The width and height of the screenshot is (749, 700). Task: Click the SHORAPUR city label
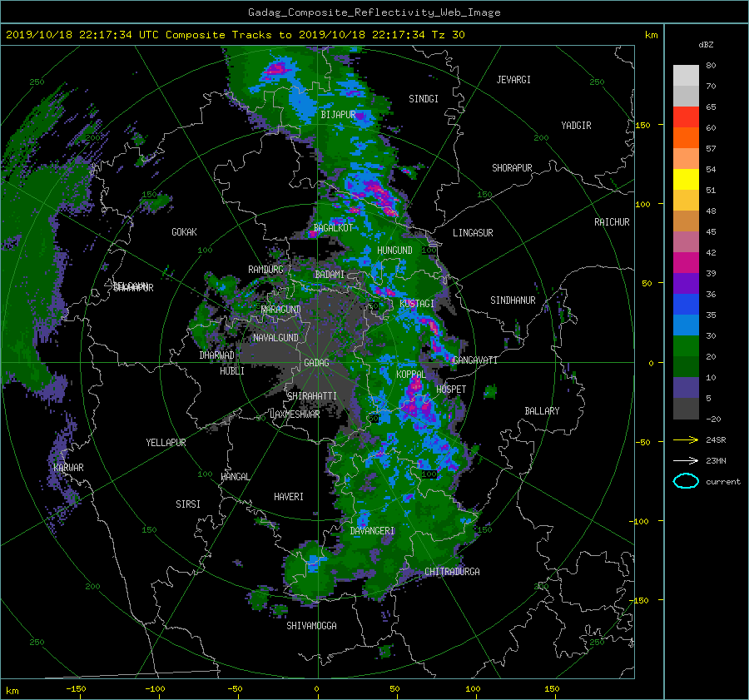[x=512, y=168]
